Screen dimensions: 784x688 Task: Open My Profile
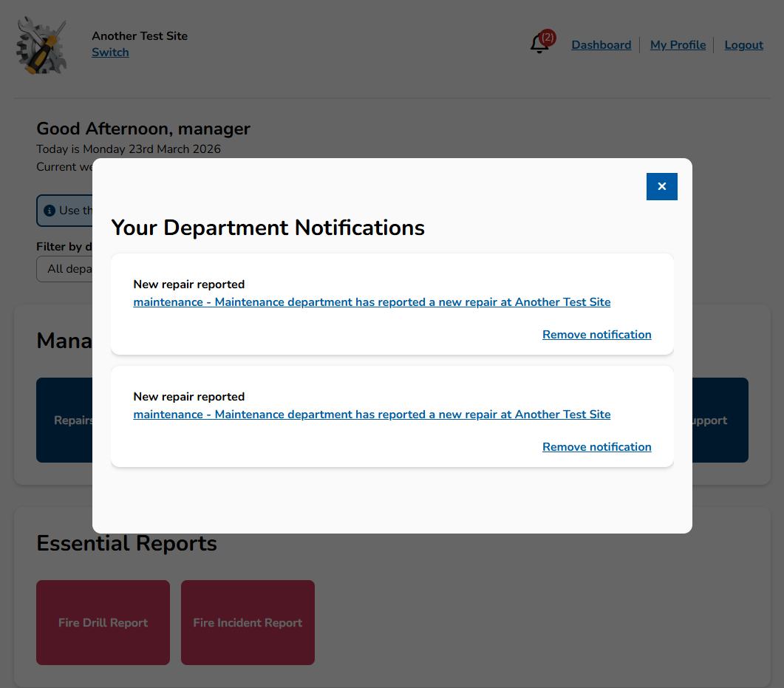pyautogui.click(x=678, y=44)
